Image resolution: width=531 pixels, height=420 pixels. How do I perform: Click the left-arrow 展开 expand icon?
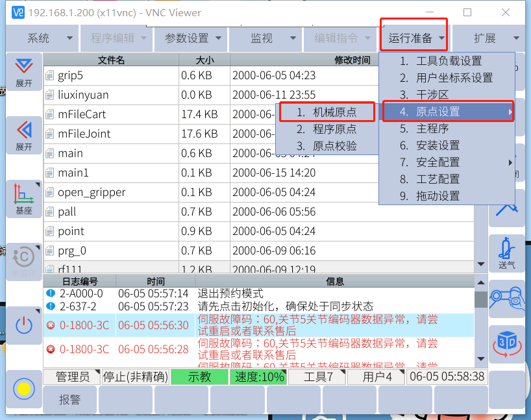24,135
